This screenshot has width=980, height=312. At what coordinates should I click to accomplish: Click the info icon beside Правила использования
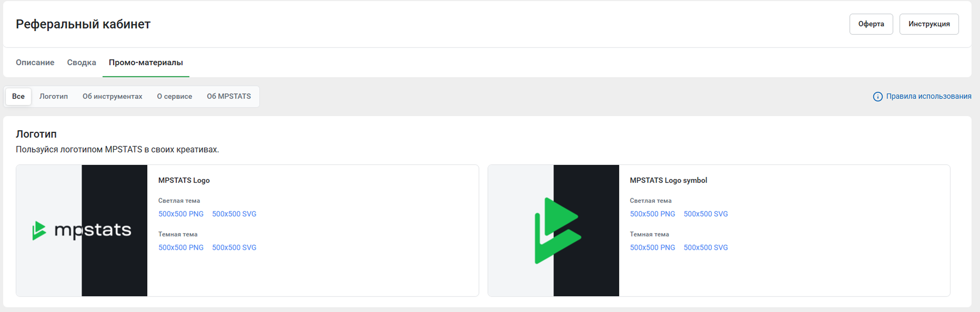[x=877, y=97]
